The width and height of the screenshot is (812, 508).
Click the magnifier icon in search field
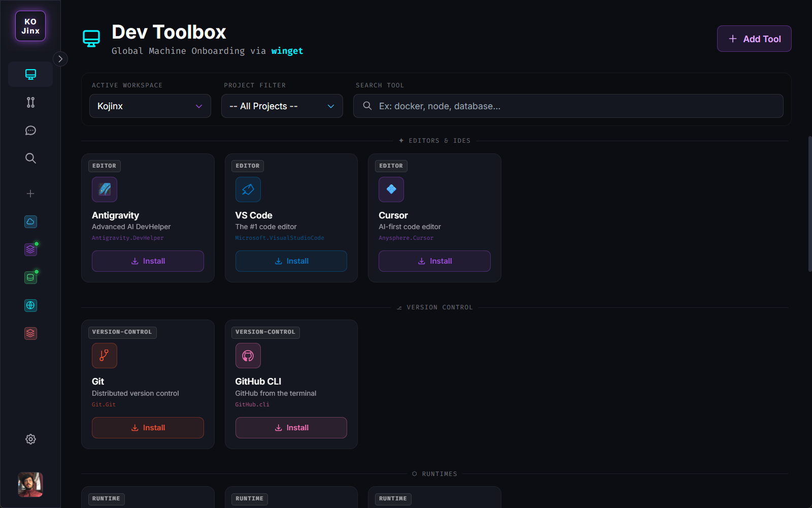[367, 106]
